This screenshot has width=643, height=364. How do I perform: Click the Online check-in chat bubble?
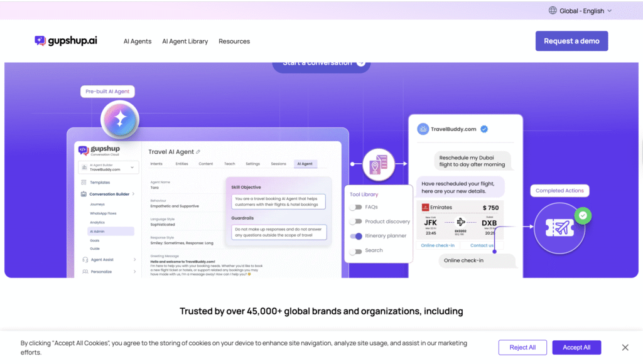tap(477, 260)
